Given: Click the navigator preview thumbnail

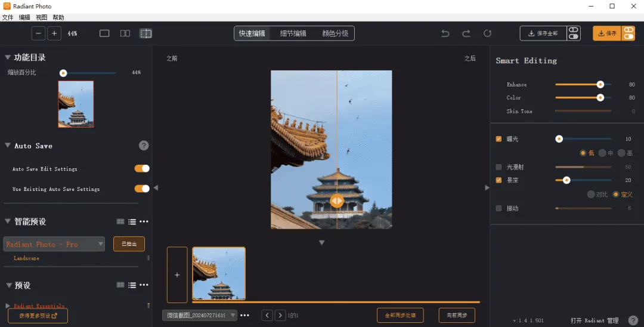Looking at the screenshot, I should click(76, 104).
